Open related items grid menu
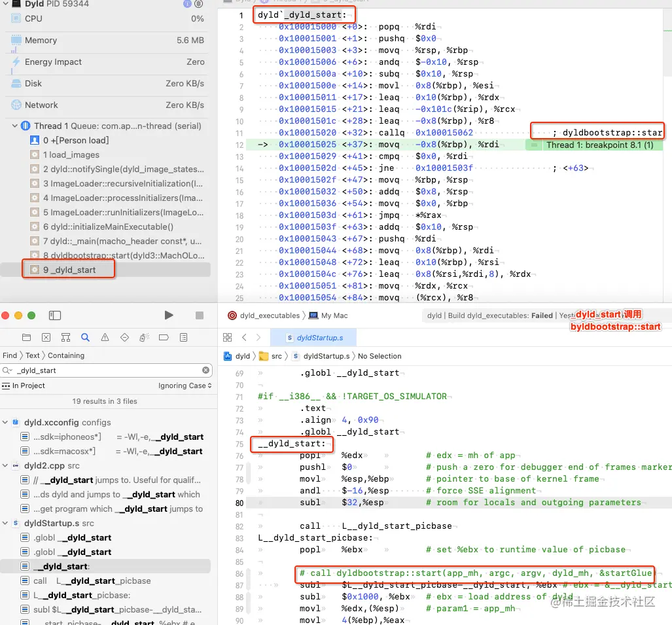Viewport: 672px width, 625px height. (x=227, y=337)
